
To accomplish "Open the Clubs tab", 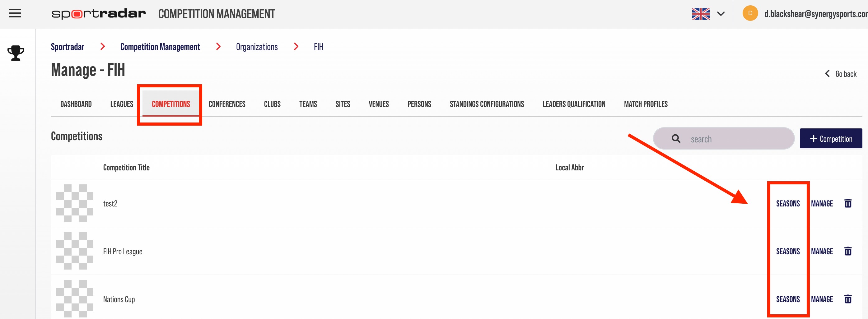I will click(x=272, y=104).
